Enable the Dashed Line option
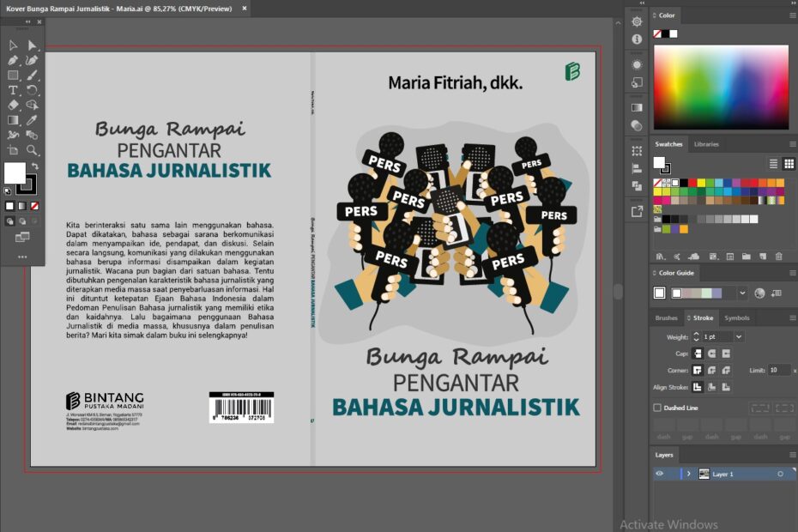 657,407
